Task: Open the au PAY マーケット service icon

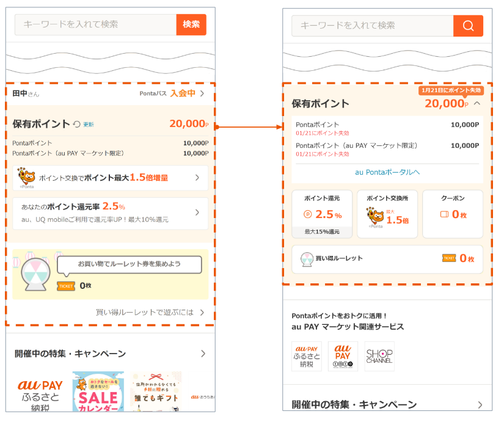Action: click(x=343, y=356)
